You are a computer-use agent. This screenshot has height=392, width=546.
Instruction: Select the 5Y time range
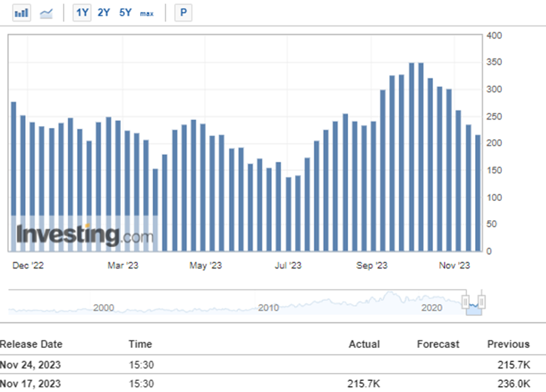tap(125, 13)
